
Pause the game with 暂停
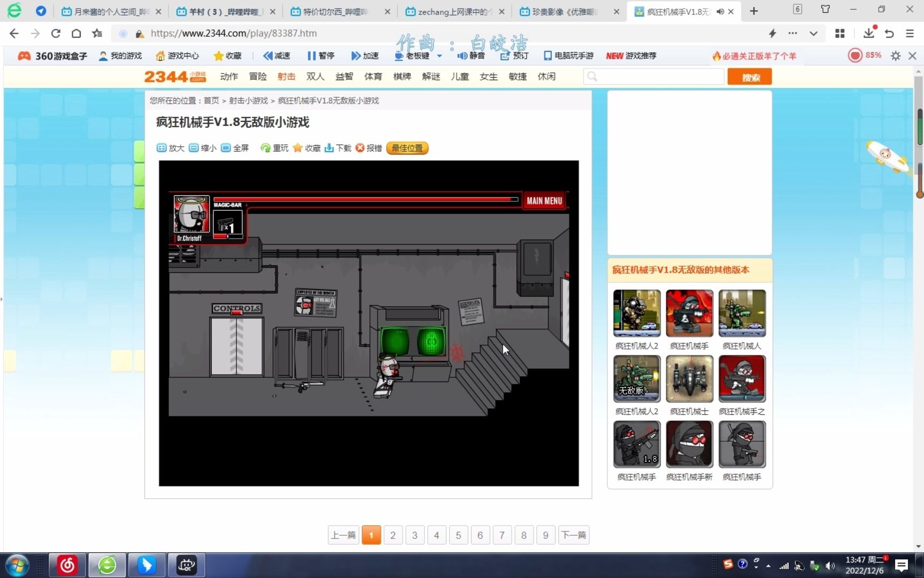coord(321,56)
